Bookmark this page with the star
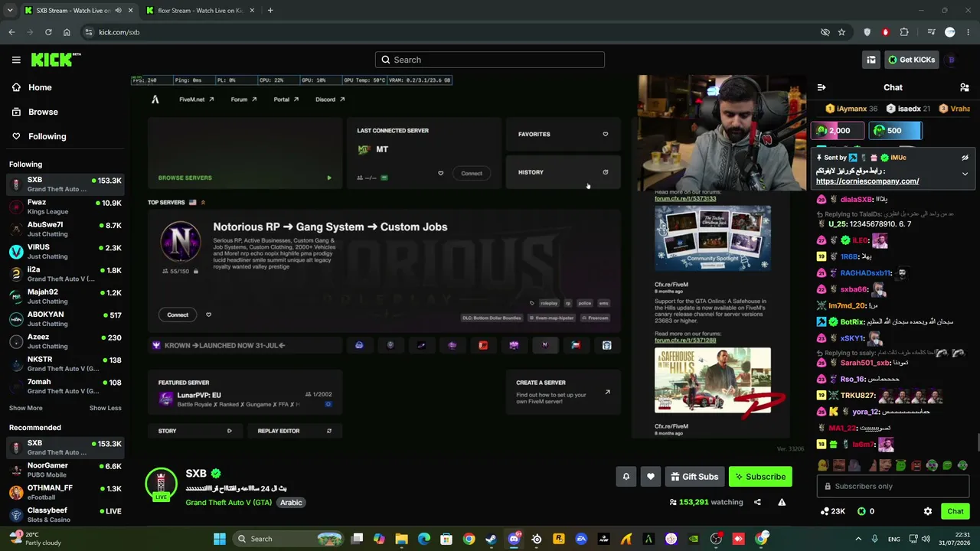 841,32
